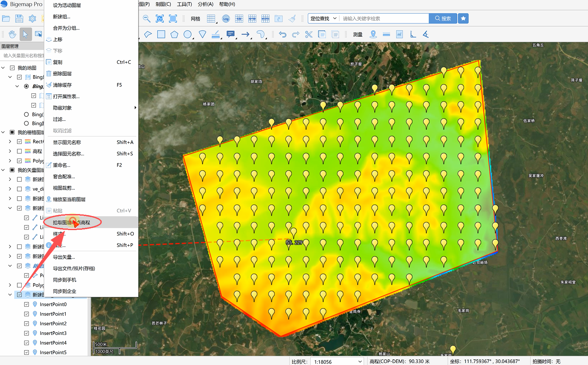Toggle the ve_di layer checkbox
This screenshot has height=365, width=588.
[19, 189]
